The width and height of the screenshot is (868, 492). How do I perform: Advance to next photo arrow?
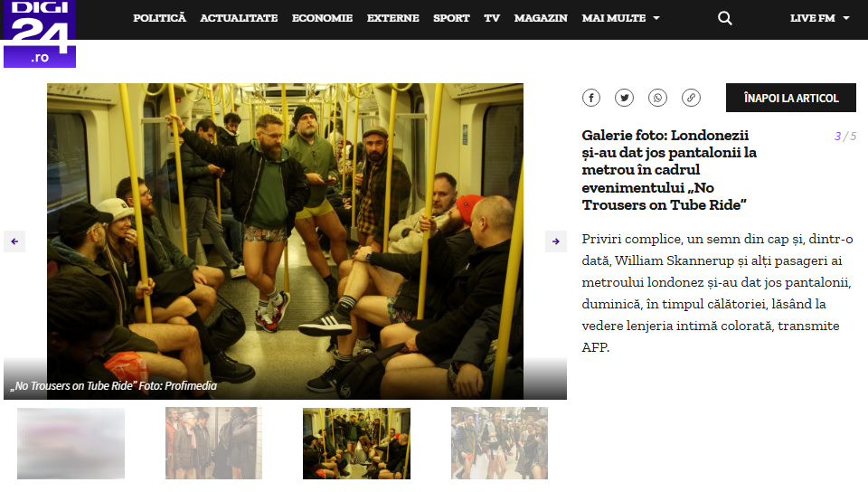[556, 241]
